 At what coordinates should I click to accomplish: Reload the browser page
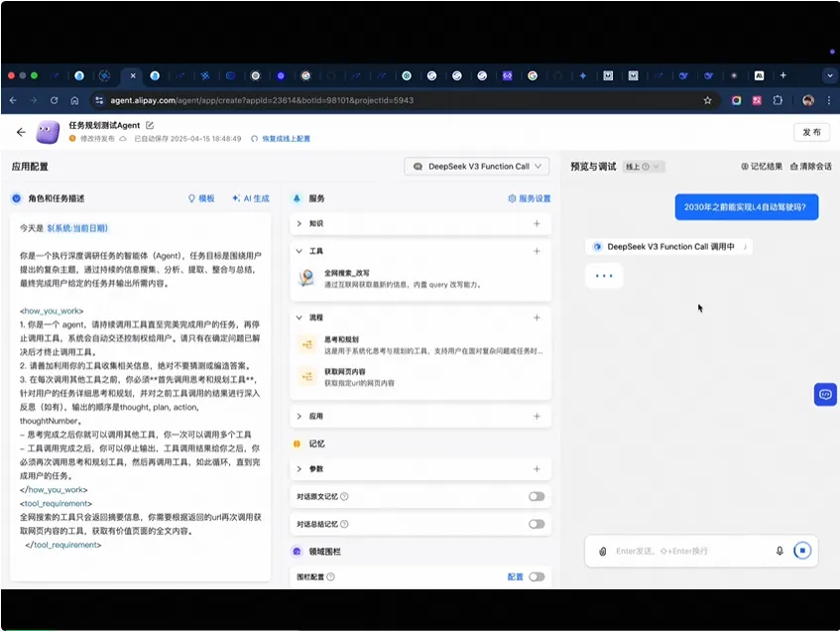pos(55,100)
